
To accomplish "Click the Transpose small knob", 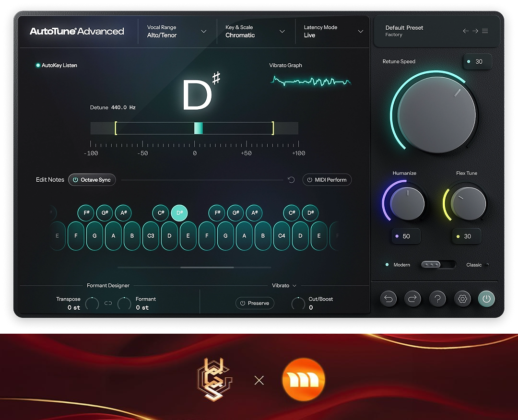I will [92, 303].
